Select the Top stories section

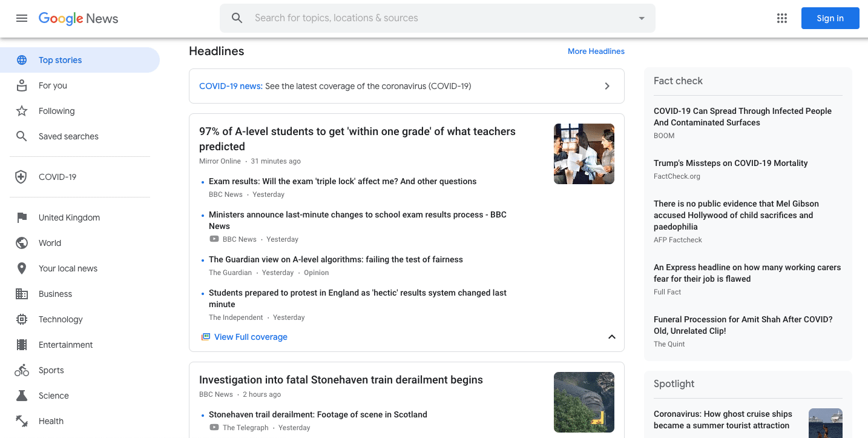tap(60, 60)
